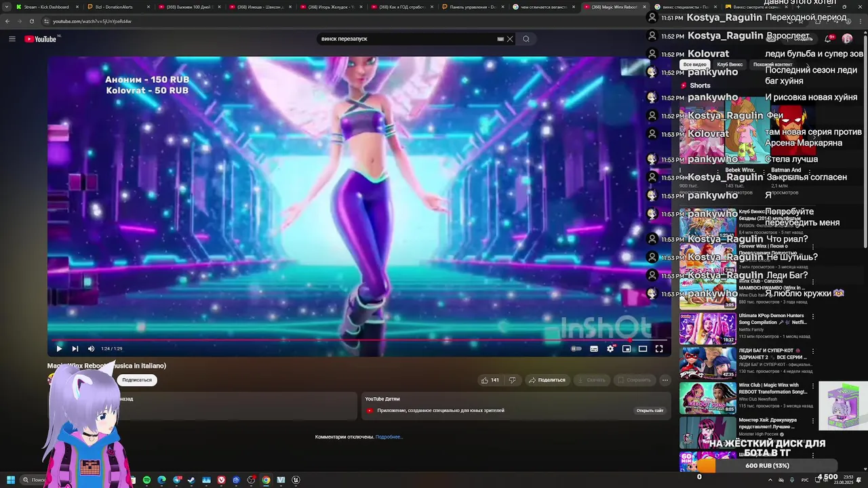Open the YouTube guide hamburger menu
Image resolution: width=868 pixels, height=488 pixels.
12,39
